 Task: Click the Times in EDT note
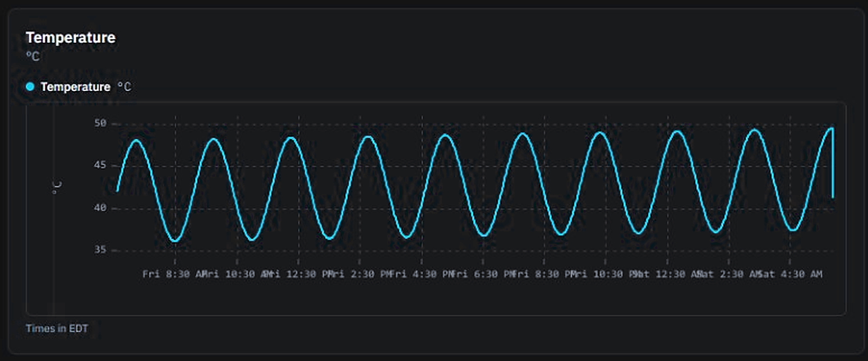(57, 328)
